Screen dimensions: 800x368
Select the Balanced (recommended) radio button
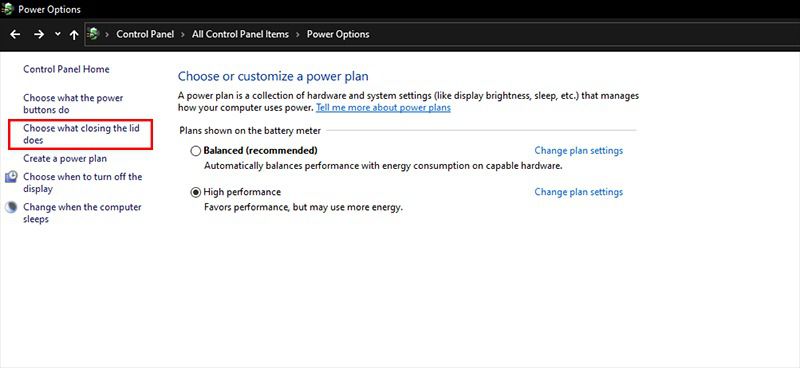click(195, 151)
